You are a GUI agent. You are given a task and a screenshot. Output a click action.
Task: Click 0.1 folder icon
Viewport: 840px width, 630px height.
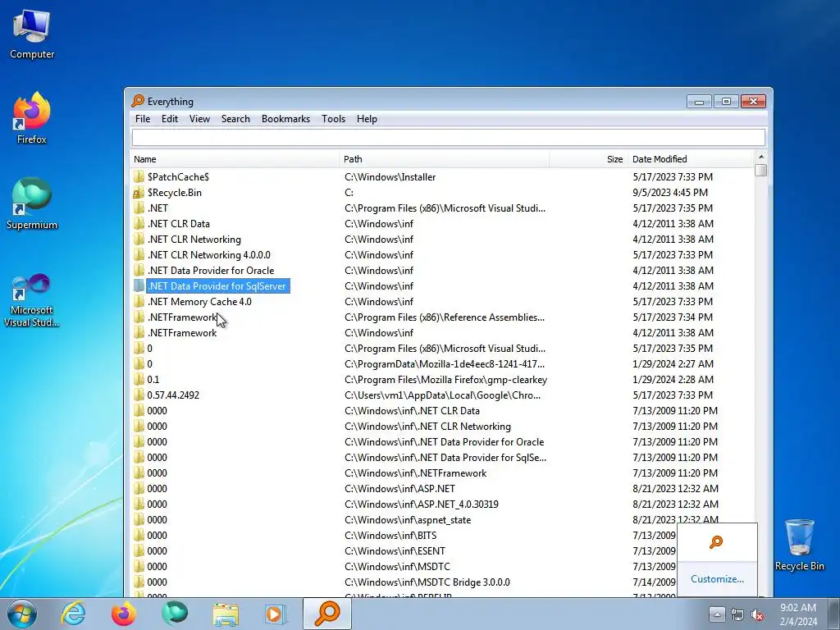pyautogui.click(x=139, y=379)
